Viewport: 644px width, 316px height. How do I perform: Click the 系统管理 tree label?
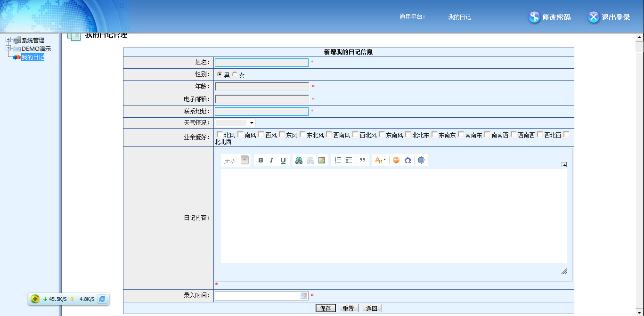33,41
